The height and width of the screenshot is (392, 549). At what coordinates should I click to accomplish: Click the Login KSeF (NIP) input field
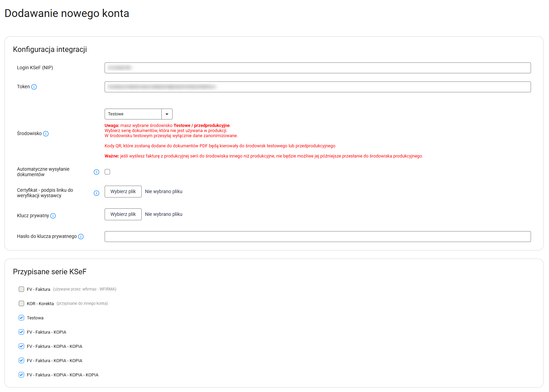317,68
